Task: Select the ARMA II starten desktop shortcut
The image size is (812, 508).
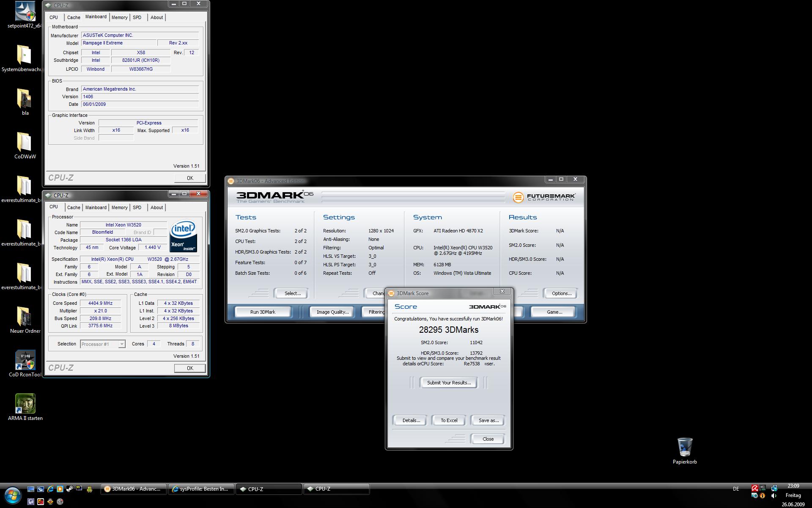Action: pos(25,407)
